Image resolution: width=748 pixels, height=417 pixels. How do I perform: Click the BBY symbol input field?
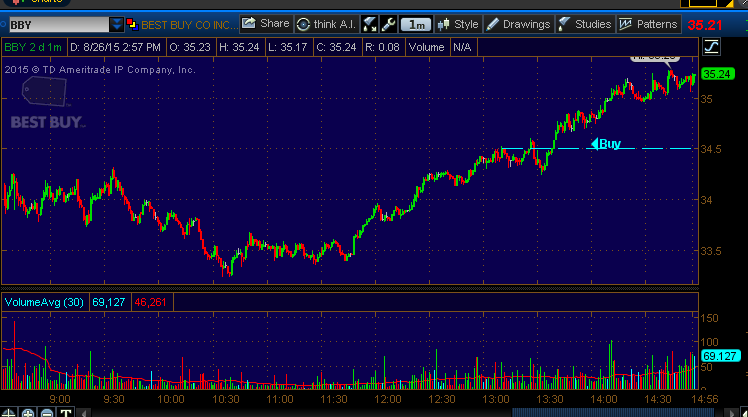[x=56, y=24]
